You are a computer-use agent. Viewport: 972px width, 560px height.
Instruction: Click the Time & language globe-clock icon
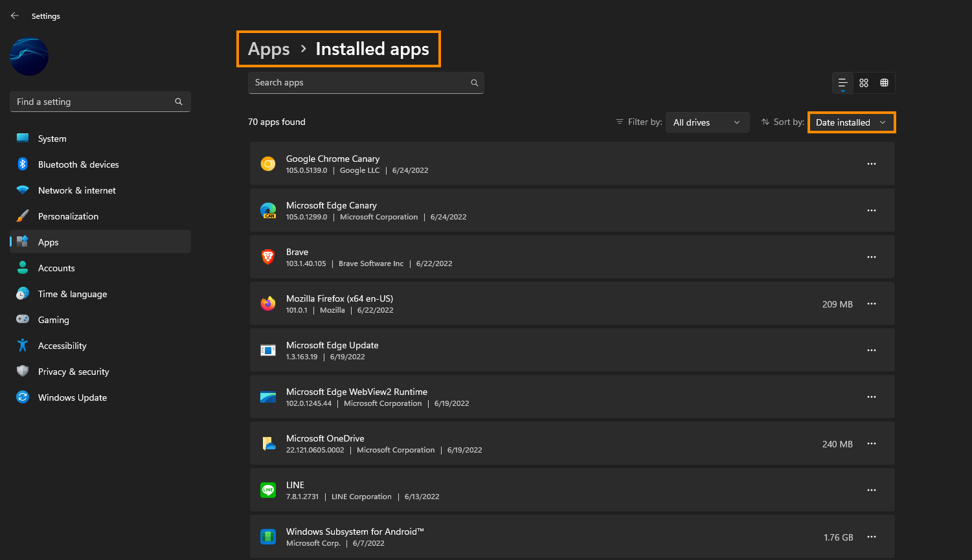pyautogui.click(x=23, y=293)
